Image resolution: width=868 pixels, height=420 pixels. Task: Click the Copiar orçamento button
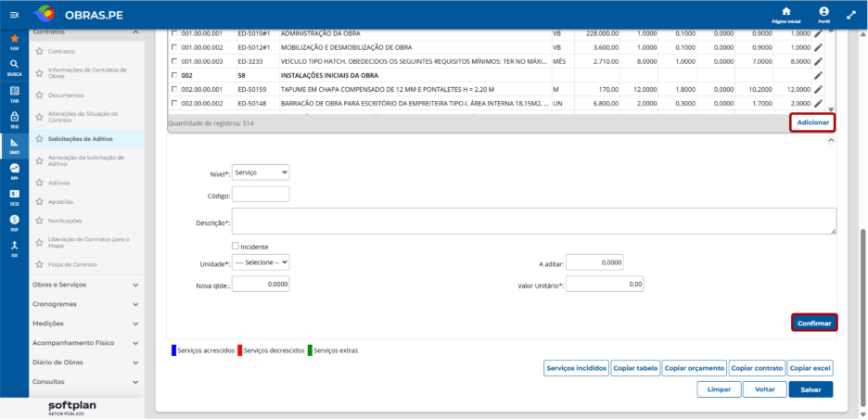coord(695,368)
